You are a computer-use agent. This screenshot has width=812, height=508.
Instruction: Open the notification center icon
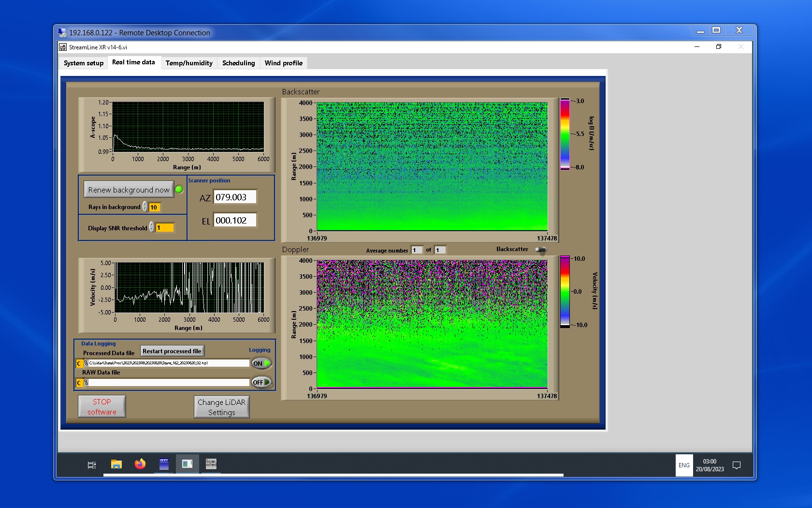pos(737,465)
